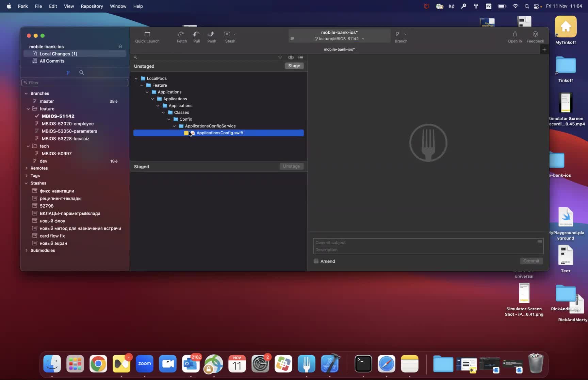
Task: Open Xcode from the Dock
Action: point(330,364)
